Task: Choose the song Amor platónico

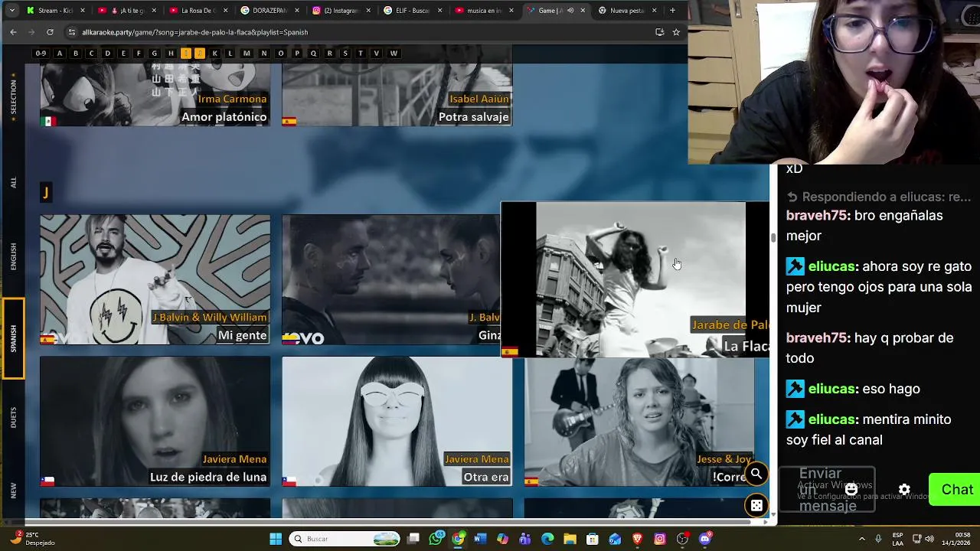Action: (155, 95)
